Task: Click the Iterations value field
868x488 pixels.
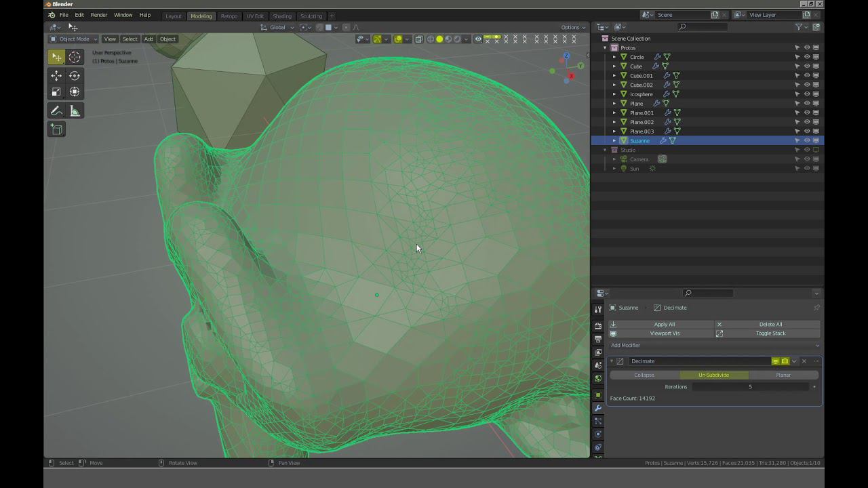Action: [749, 387]
